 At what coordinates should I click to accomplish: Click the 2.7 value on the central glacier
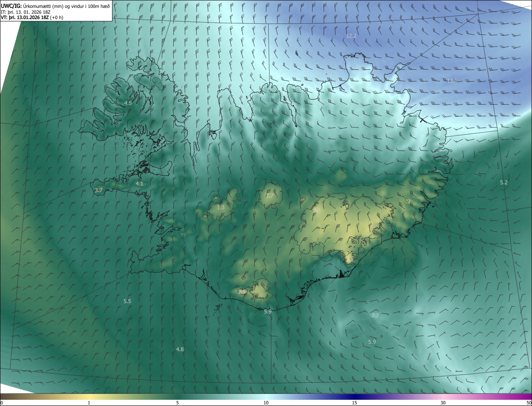[x=270, y=196]
